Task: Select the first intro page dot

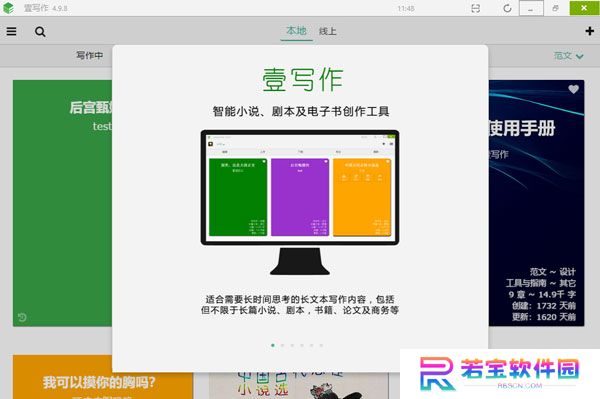Action: 273,345
